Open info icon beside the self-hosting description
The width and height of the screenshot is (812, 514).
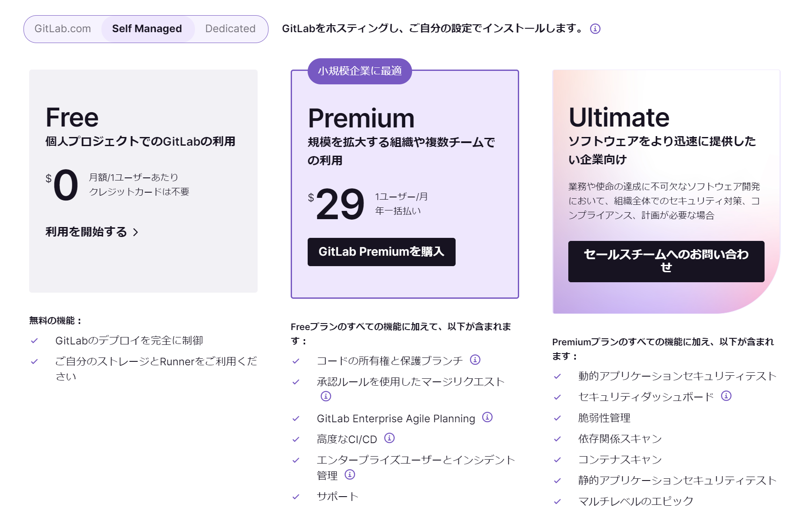tap(595, 29)
